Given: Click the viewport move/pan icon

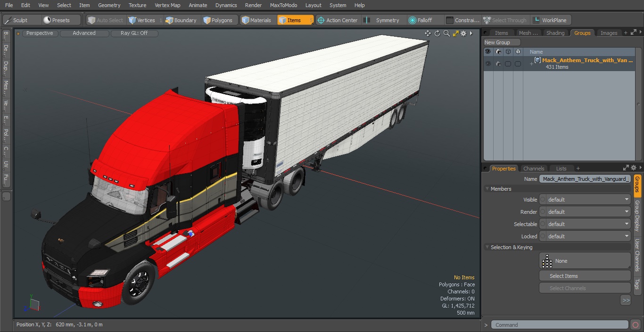Looking at the screenshot, I should (428, 33).
